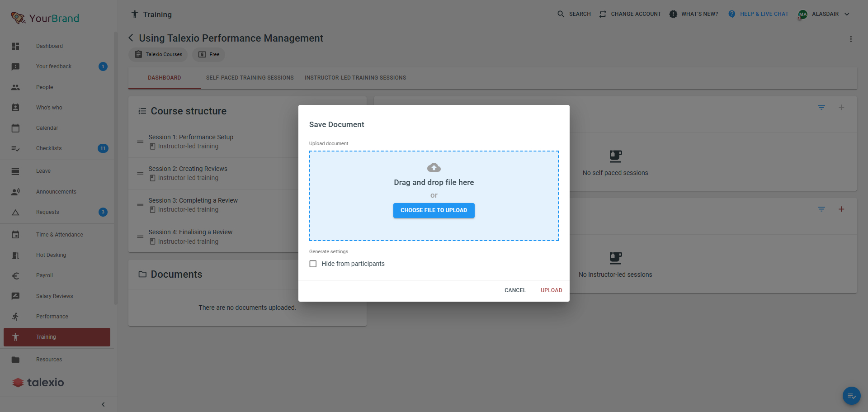Viewport: 868px width, 412px height.
Task: Switch to Self-Paced Training Sessions tab
Action: point(250,78)
